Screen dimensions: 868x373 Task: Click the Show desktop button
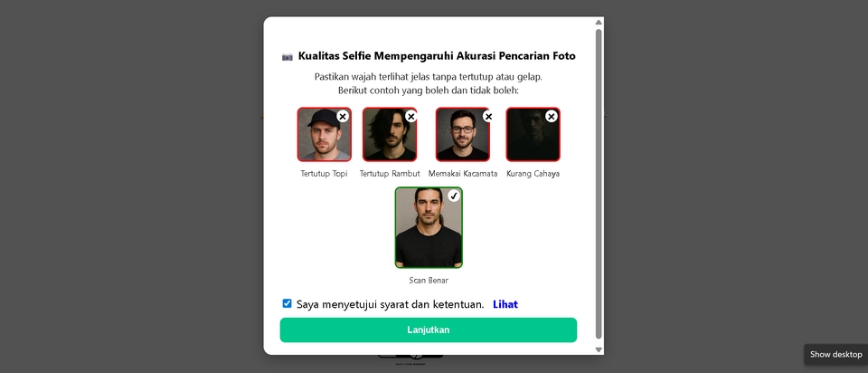(835, 355)
